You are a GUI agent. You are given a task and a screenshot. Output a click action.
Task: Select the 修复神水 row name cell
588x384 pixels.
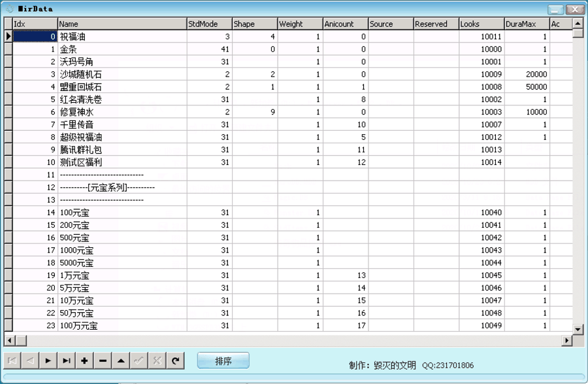(x=122, y=112)
